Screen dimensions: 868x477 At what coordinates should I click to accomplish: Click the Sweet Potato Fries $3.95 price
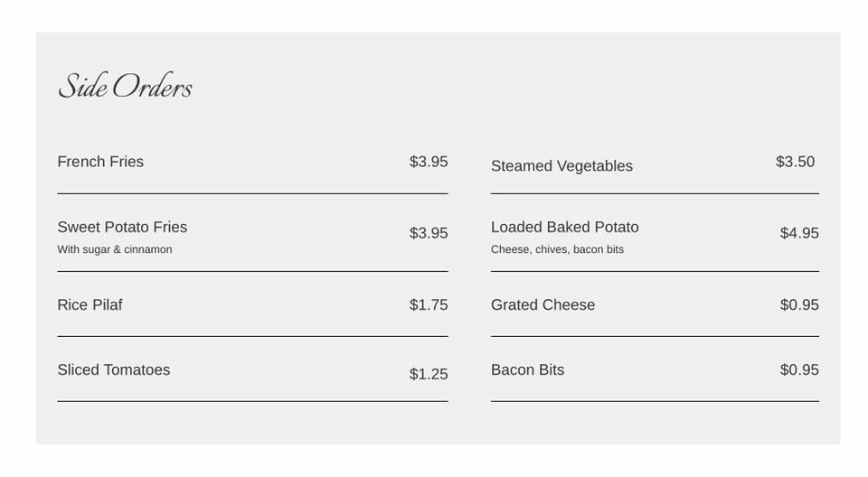(x=429, y=233)
